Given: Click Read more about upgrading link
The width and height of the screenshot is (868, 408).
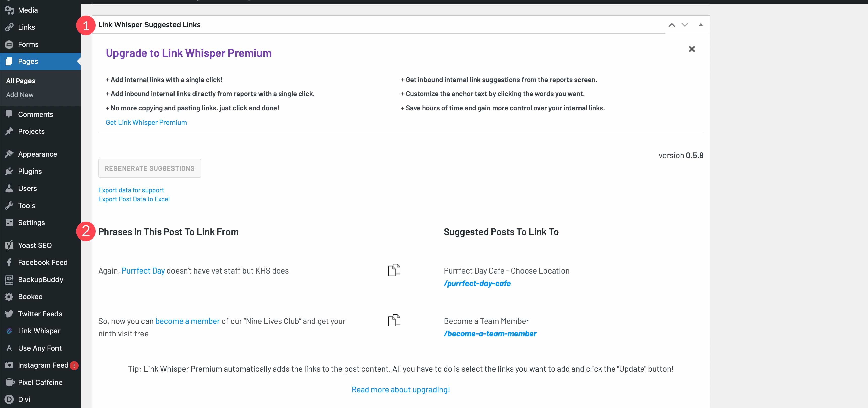Looking at the screenshot, I should pyautogui.click(x=400, y=389).
